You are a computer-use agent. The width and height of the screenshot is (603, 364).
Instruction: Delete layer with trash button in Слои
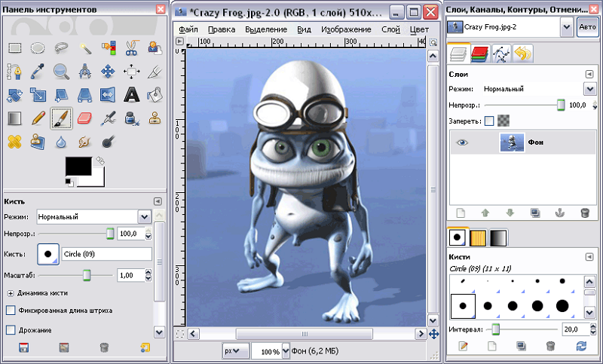click(x=585, y=213)
